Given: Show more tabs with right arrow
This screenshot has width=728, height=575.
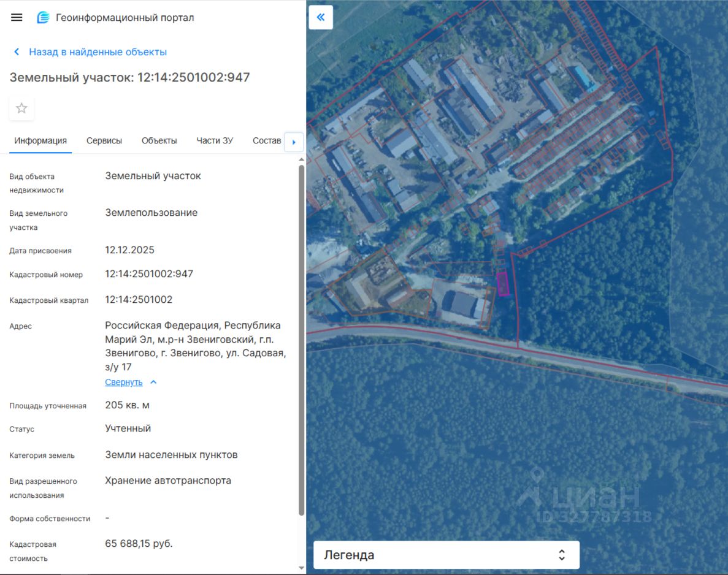Looking at the screenshot, I should click(294, 142).
